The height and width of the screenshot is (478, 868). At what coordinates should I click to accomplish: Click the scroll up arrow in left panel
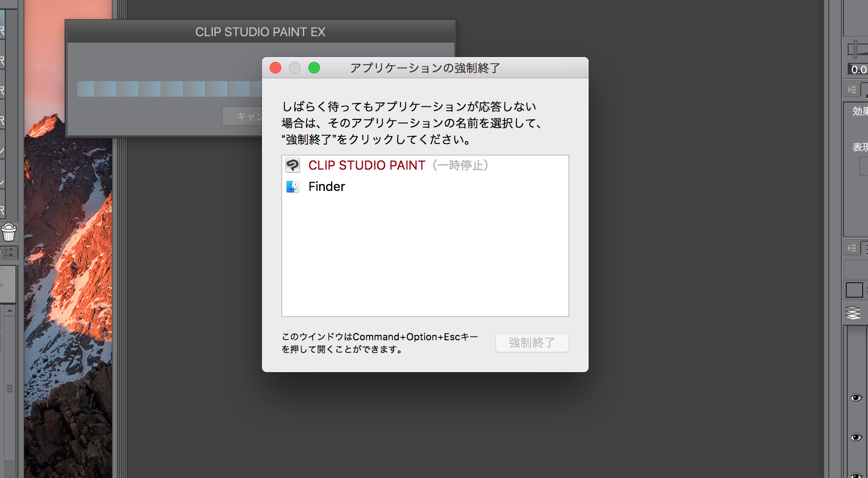(x=10, y=311)
